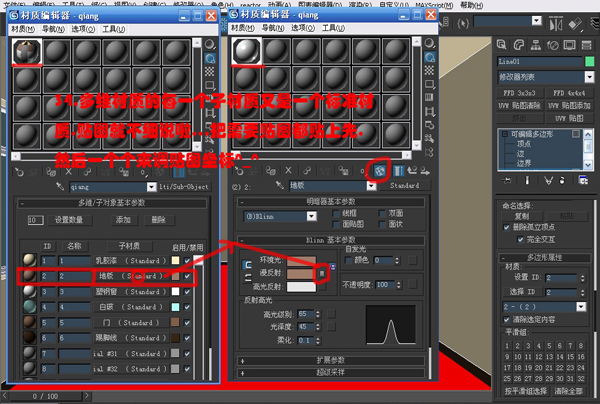Expand 超级采样 rollout

point(331,372)
